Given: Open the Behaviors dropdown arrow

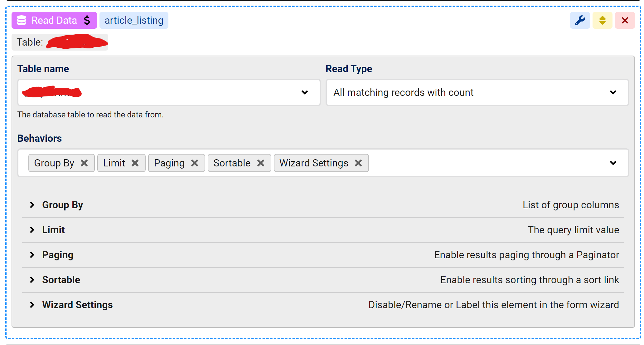Looking at the screenshot, I should click(613, 163).
